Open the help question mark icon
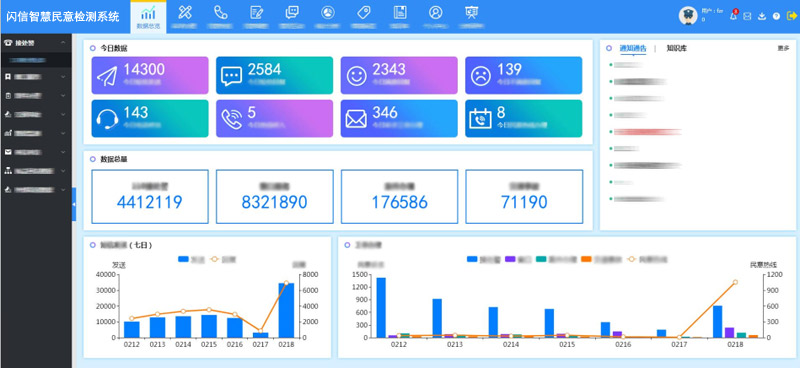Image resolution: width=800 pixels, height=368 pixels. point(776,16)
